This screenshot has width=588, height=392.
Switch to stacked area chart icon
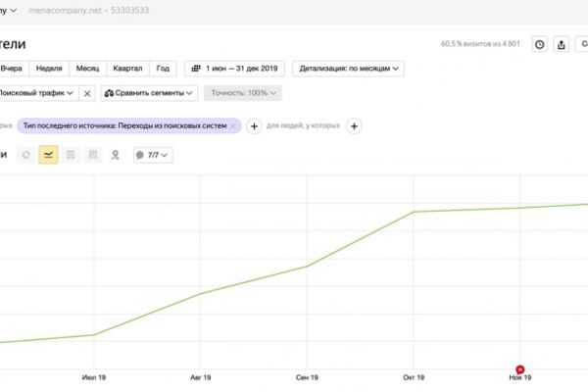pos(71,155)
